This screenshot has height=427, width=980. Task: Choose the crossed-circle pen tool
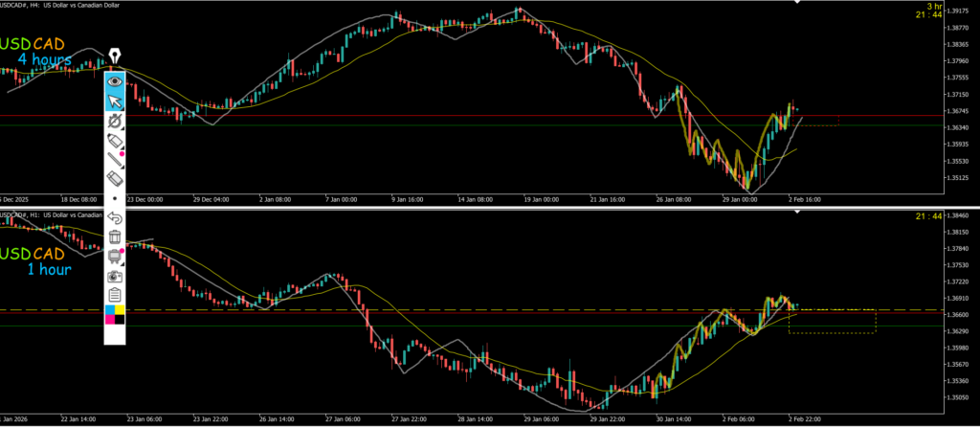tap(115, 122)
